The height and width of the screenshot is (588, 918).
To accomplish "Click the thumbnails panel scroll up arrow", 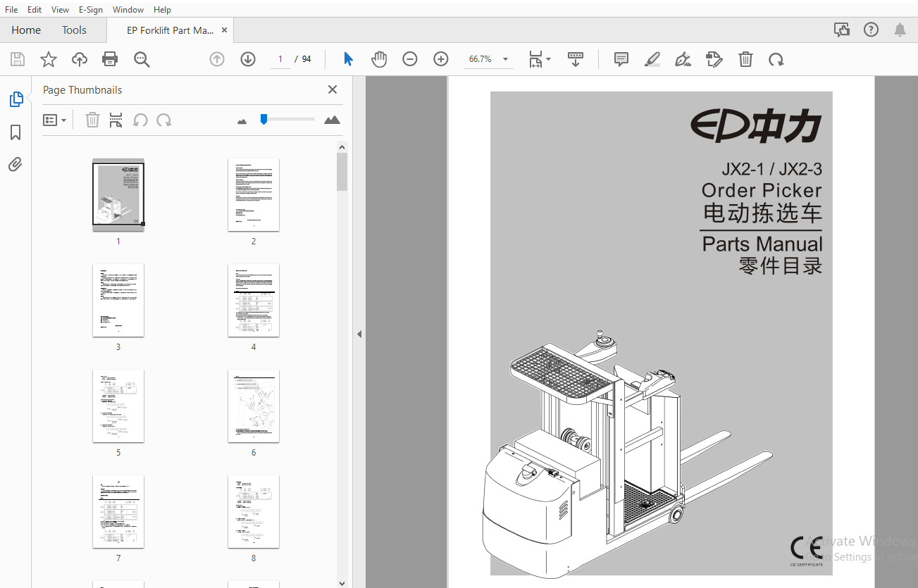I will click(x=342, y=147).
